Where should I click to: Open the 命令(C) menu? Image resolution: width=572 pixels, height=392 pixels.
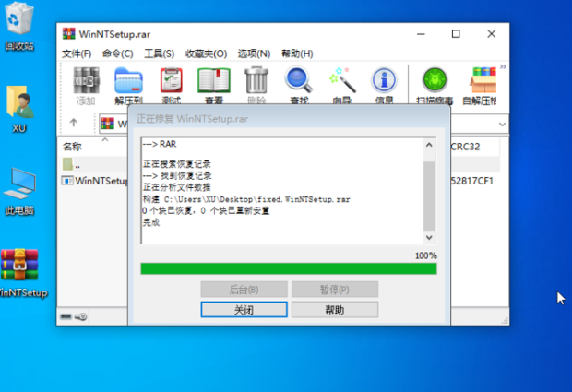click(117, 53)
